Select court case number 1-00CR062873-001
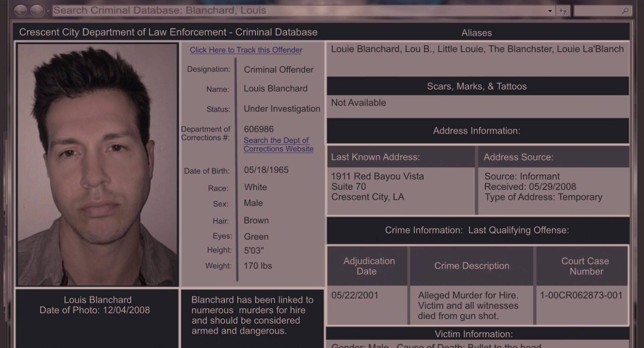 click(x=581, y=295)
